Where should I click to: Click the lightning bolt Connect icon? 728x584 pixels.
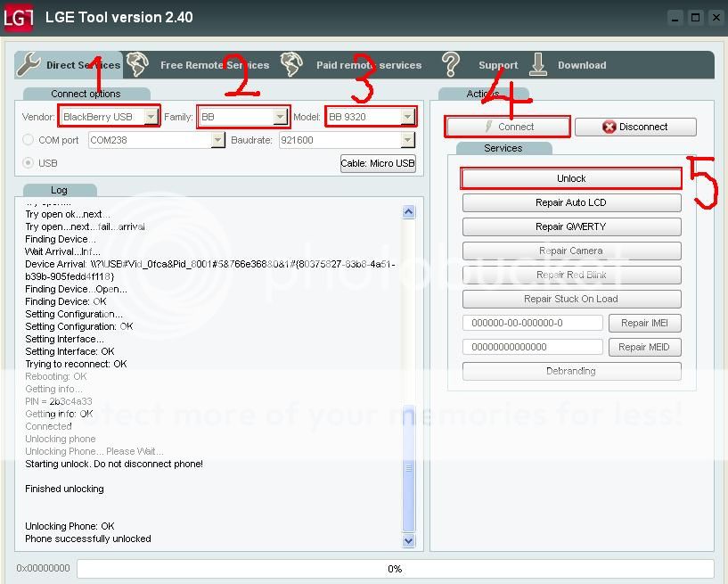coord(488,127)
